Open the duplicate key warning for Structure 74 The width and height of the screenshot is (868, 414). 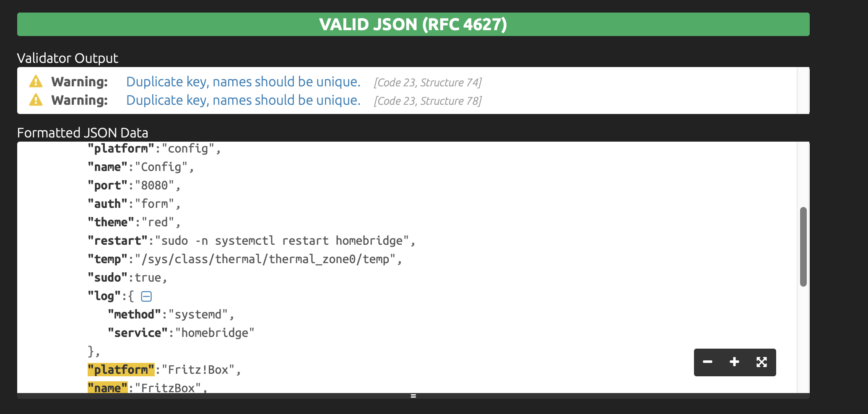click(243, 82)
